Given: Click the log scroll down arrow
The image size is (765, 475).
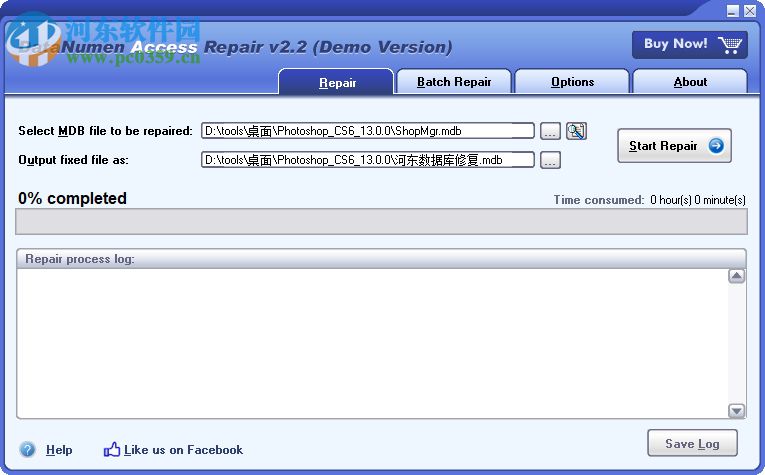Looking at the screenshot, I should pyautogui.click(x=736, y=411).
